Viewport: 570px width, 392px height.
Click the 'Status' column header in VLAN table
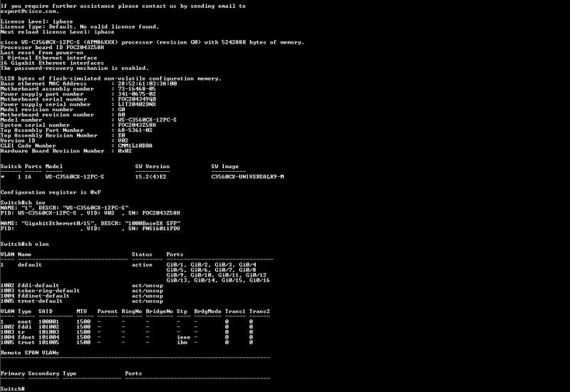142,254
